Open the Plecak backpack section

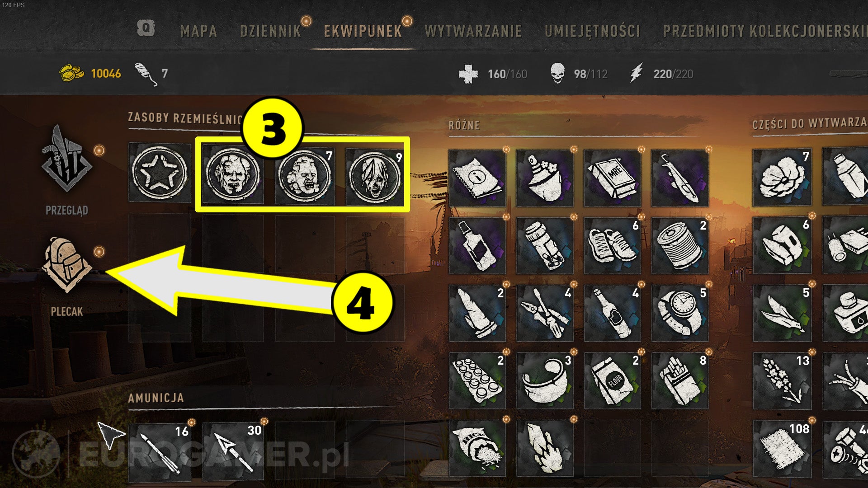point(67,276)
